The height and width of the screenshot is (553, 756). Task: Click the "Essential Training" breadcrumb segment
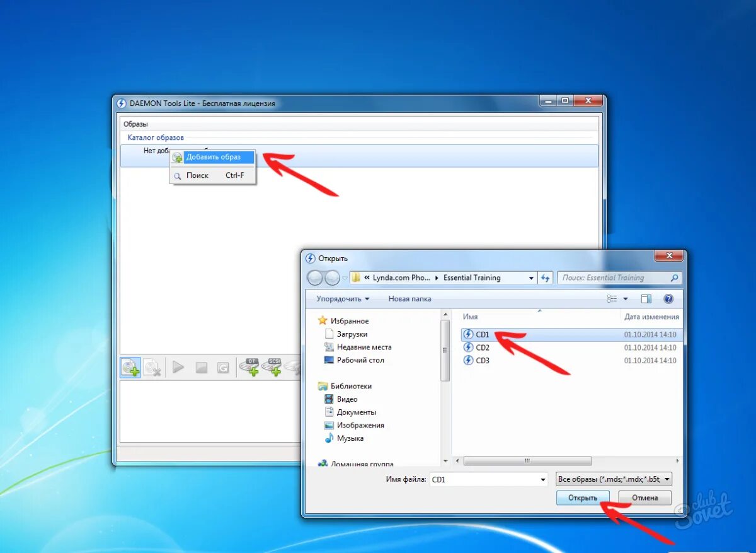[x=472, y=277]
